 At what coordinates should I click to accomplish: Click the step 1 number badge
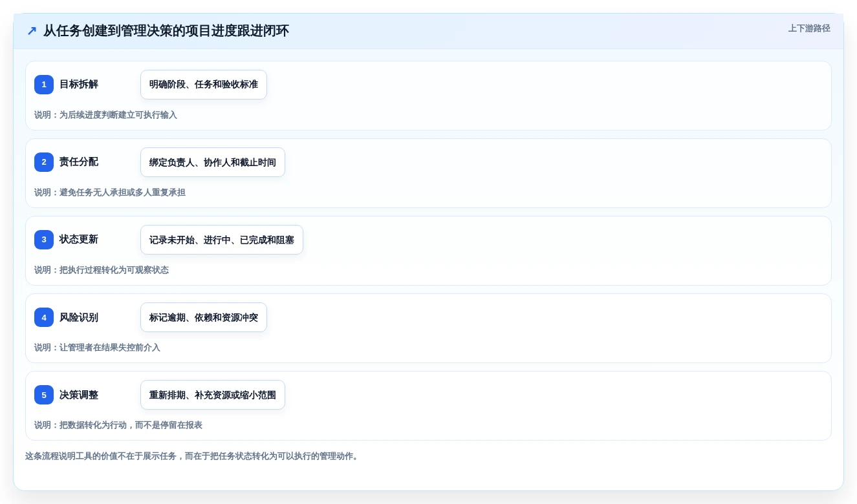(44, 85)
